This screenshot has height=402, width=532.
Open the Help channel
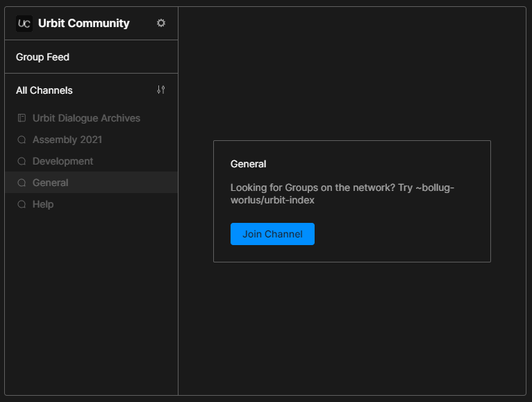coord(91,204)
